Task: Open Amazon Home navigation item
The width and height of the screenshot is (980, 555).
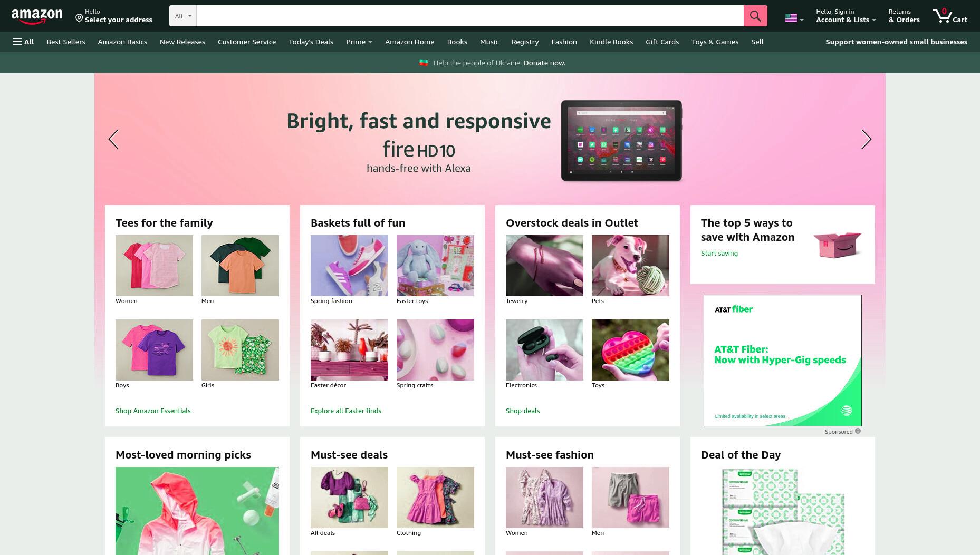Action: tap(410, 42)
